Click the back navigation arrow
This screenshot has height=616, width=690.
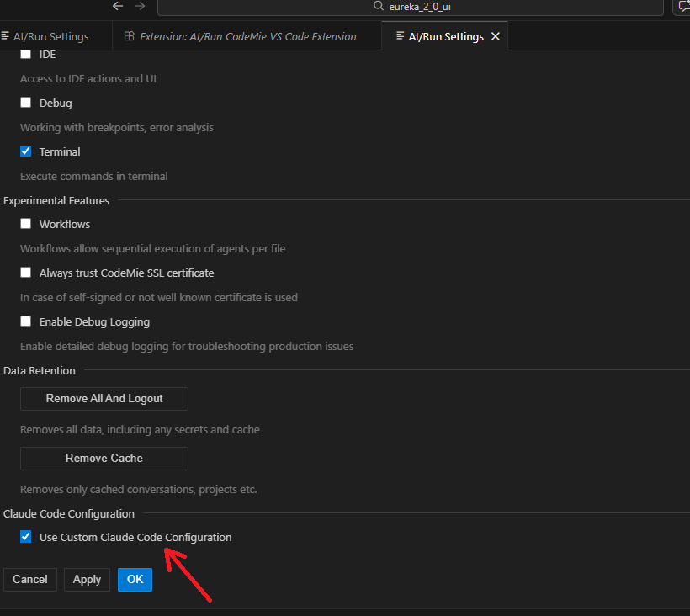pos(118,6)
